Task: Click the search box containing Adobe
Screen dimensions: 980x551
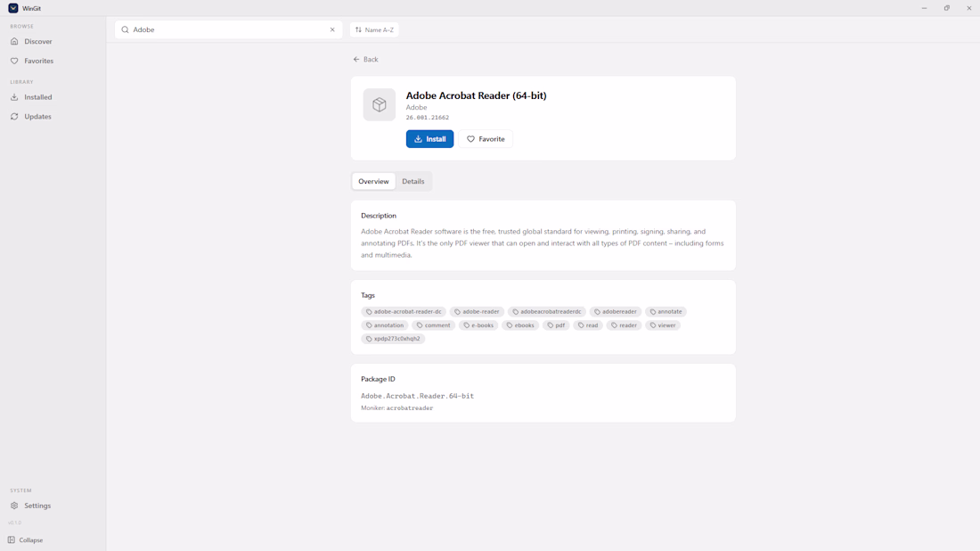Action: click(x=229, y=29)
